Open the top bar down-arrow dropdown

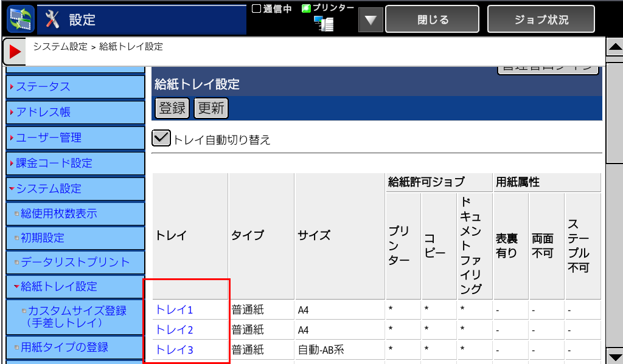coord(370,21)
